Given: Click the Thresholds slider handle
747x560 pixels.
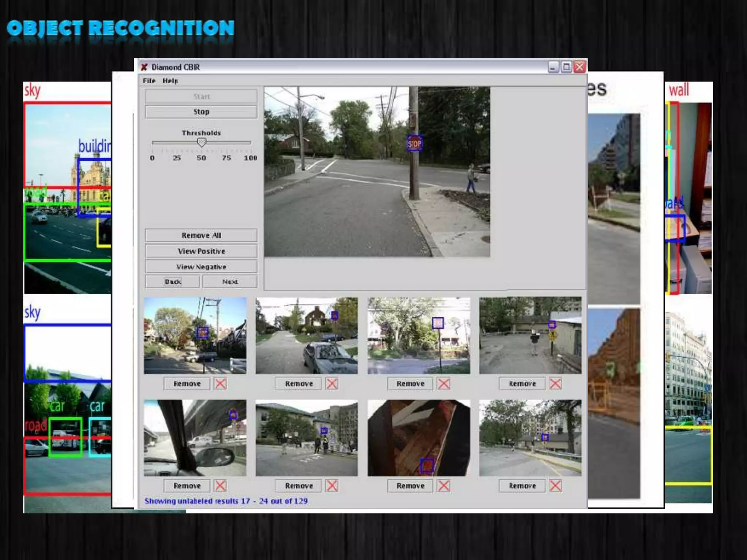Looking at the screenshot, I should click(x=201, y=143).
